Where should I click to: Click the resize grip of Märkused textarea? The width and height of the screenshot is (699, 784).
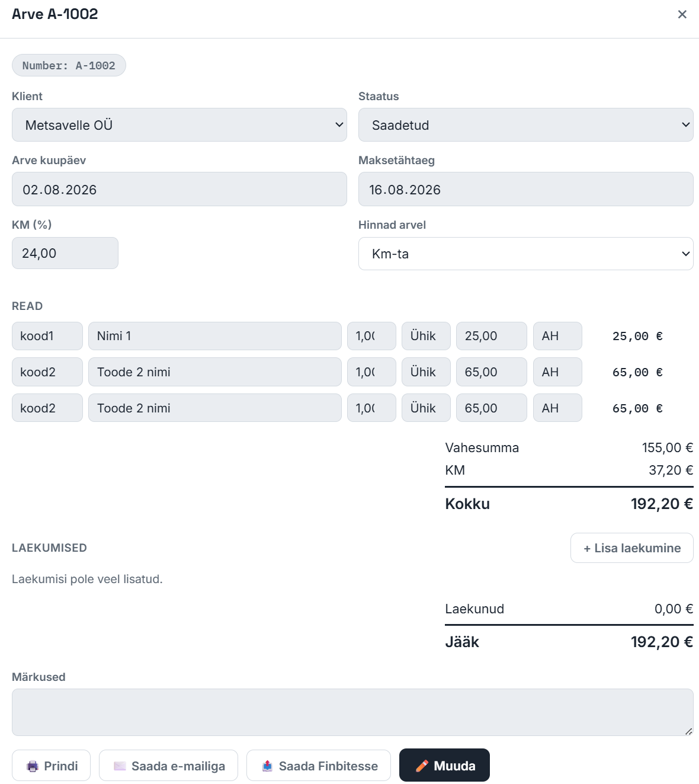point(688,731)
